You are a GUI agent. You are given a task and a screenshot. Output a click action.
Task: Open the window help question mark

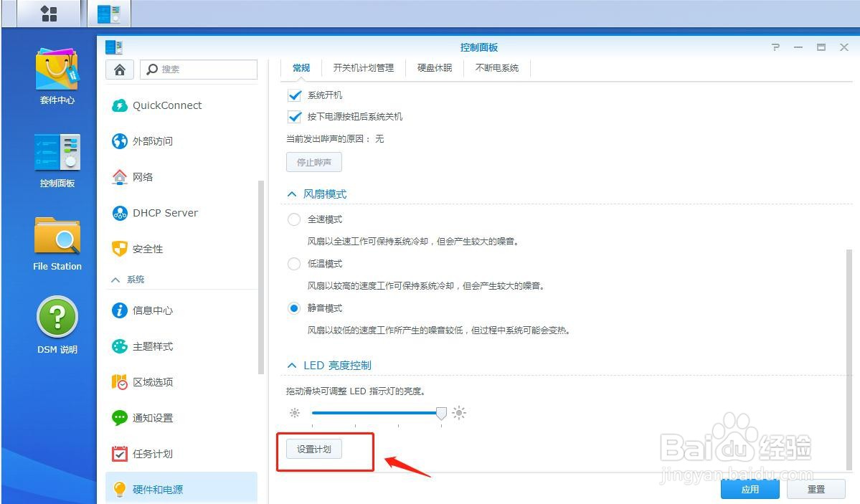pyautogui.click(x=775, y=47)
